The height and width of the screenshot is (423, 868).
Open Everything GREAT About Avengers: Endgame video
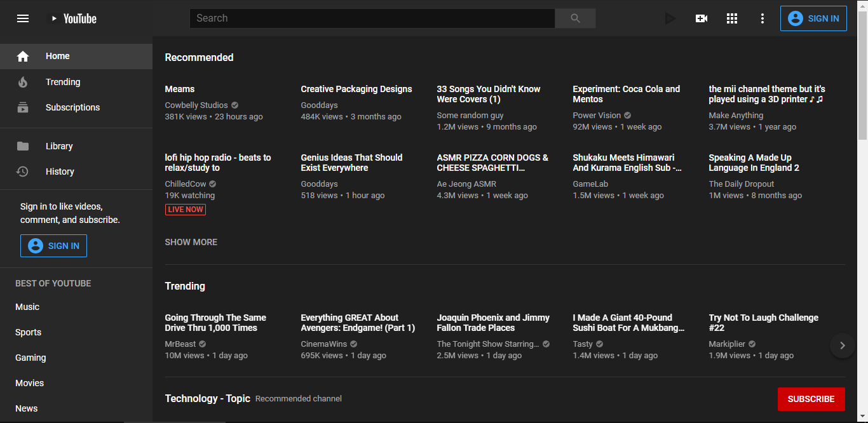(358, 323)
